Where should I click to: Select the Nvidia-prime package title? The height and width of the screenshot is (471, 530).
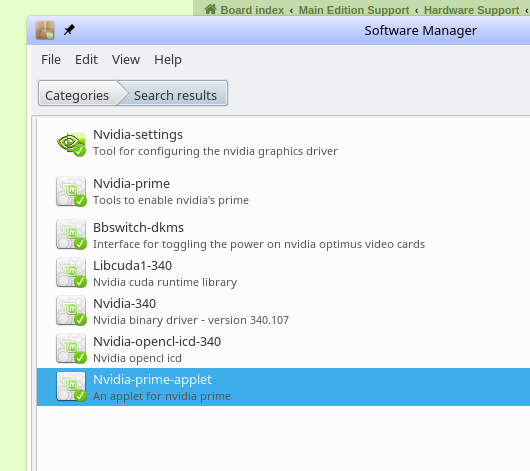pos(131,184)
